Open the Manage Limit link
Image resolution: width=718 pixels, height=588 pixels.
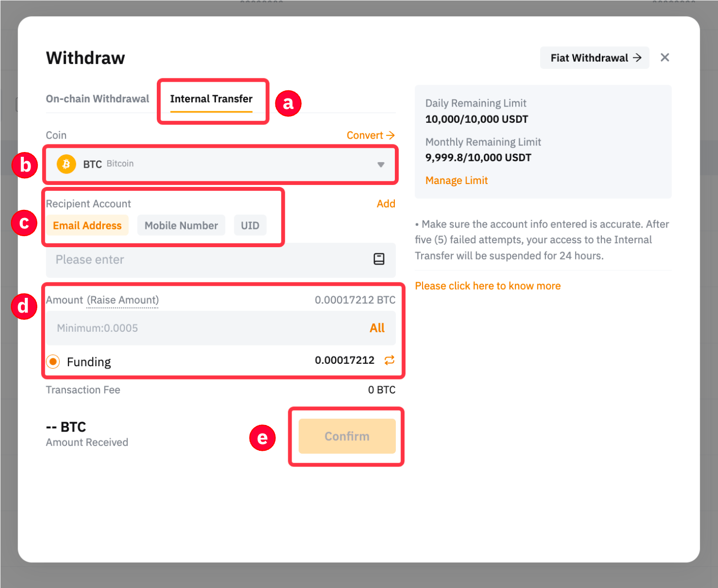click(x=457, y=181)
